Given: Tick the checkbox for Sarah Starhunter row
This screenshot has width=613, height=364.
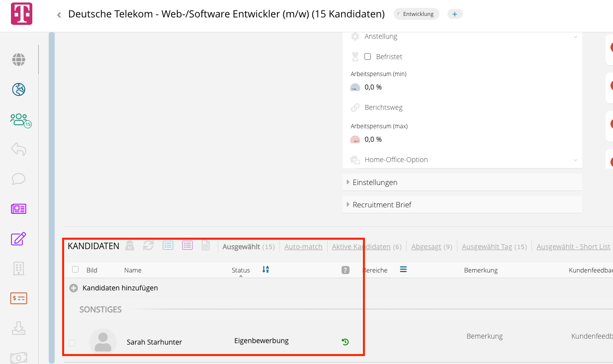Looking at the screenshot, I should [72, 343].
